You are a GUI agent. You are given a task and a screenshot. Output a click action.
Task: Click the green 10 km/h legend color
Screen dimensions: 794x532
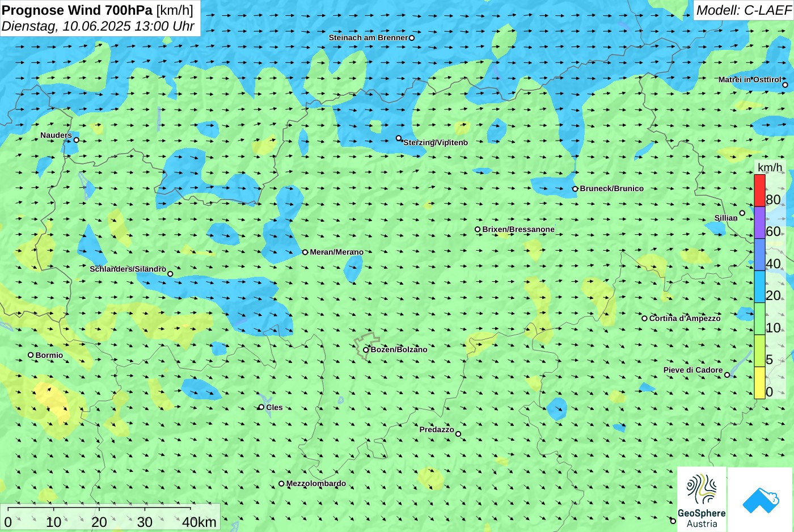point(759,319)
